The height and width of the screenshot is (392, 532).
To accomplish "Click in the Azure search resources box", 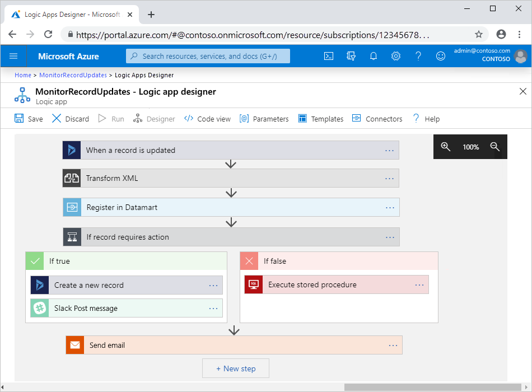I will tap(207, 56).
